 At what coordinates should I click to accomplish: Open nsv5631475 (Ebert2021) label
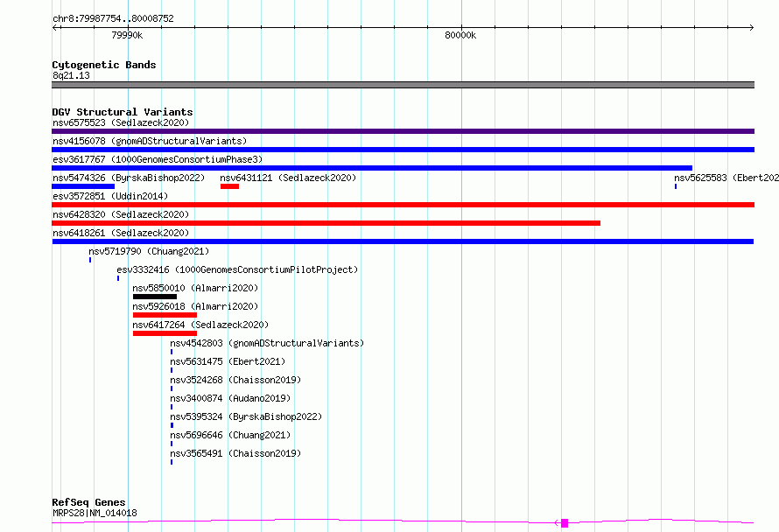point(228,361)
